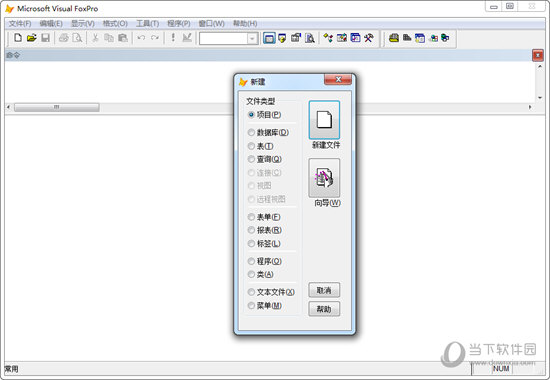Click the last globe-like icon in second toolbar

[445, 38]
